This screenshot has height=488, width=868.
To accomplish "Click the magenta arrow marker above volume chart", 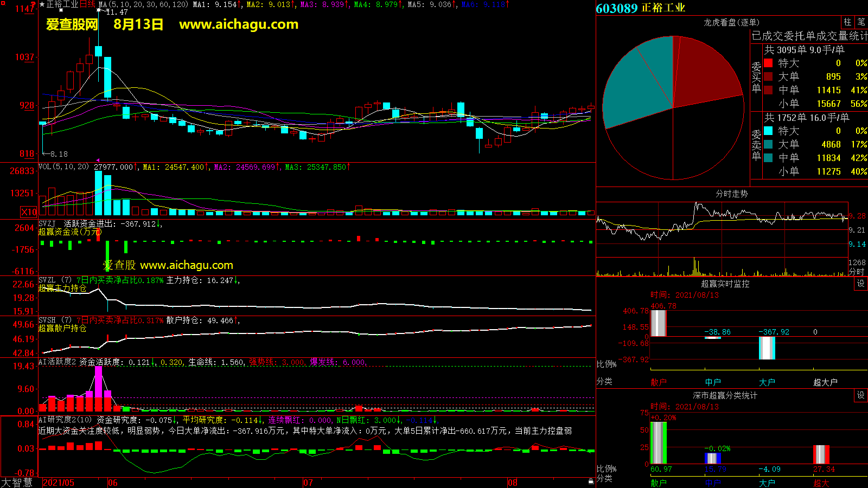I will [98, 160].
